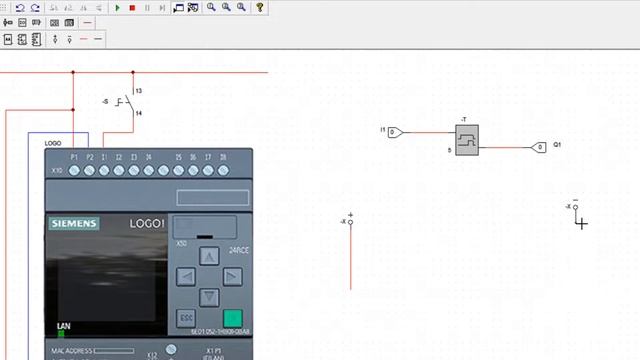640x360 pixels.
Task: Stop simulation with red square button
Action: [132, 8]
